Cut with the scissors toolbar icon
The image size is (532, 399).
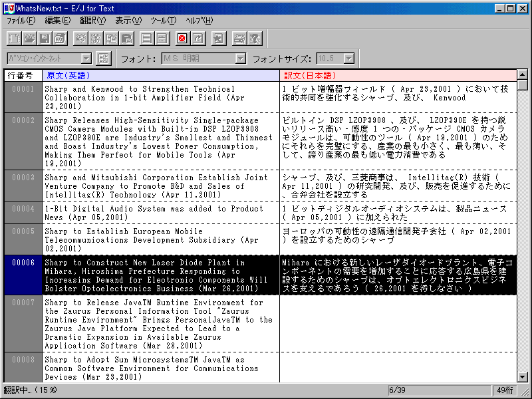tap(96, 39)
